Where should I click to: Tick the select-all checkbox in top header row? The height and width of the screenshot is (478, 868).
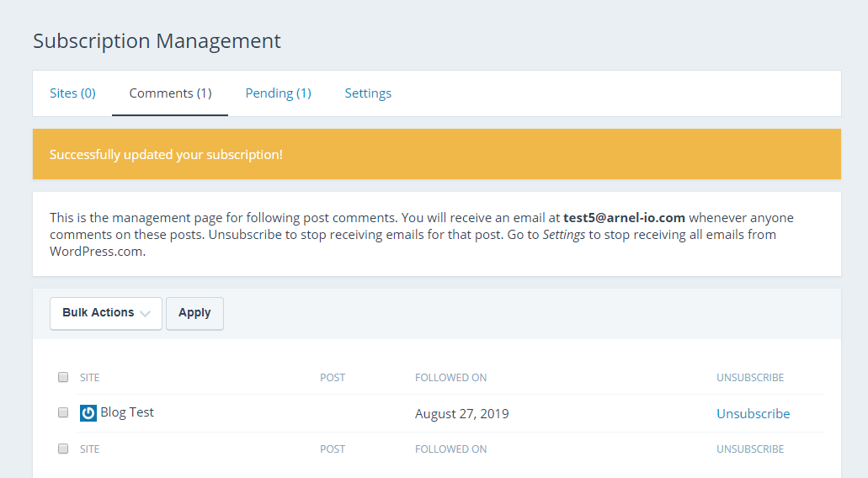[x=63, y=377]
